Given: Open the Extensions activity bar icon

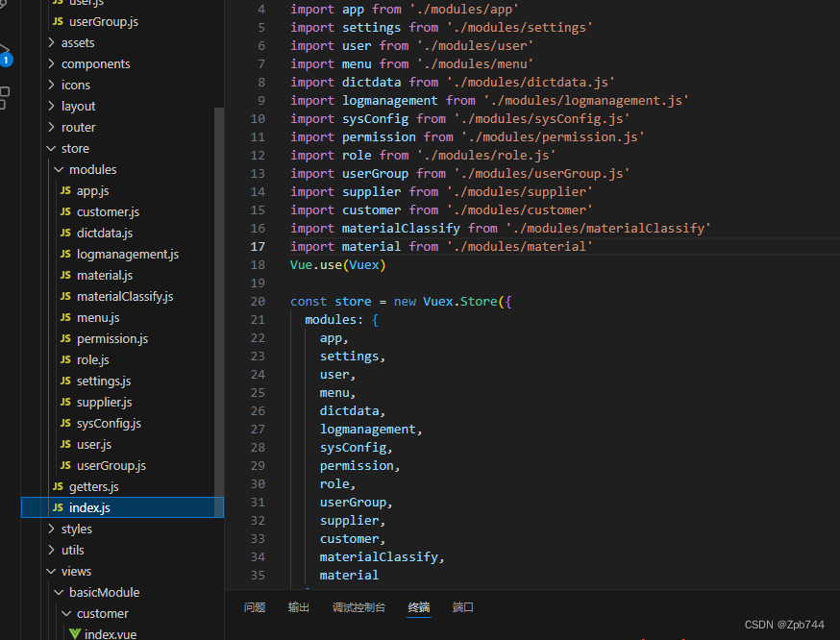Looking at the screenshot, I should point(4,97).
